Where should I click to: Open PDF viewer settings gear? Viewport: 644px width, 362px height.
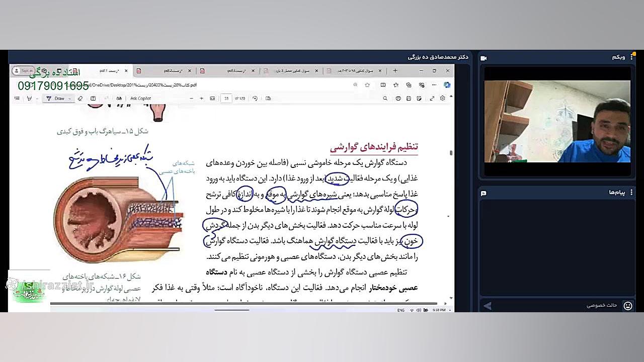[442, 99]
